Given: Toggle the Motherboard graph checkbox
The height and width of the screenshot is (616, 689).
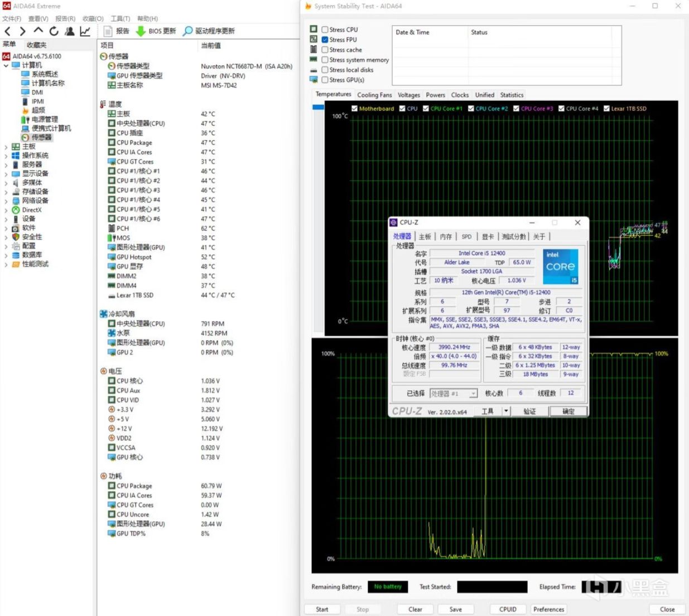Looking at the screenshot, I should coord(354,109).
